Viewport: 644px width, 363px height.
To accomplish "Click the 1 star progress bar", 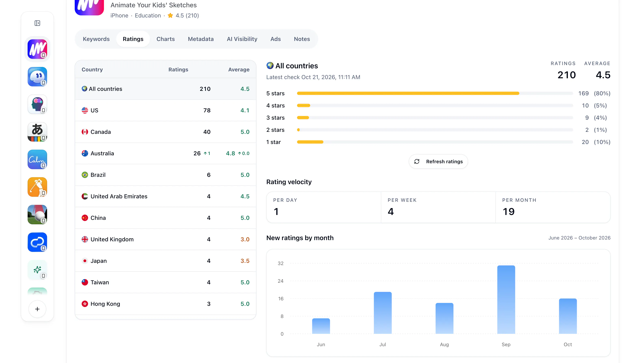I will [x=435, y=142].
